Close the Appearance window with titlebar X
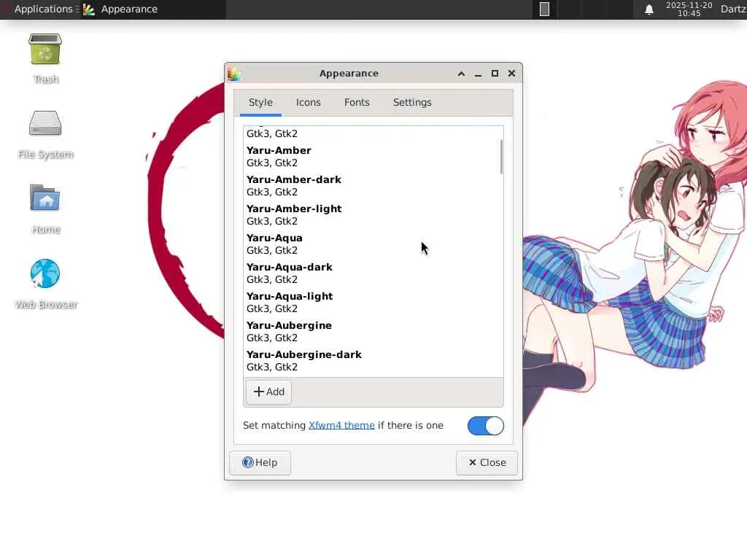 511,74
